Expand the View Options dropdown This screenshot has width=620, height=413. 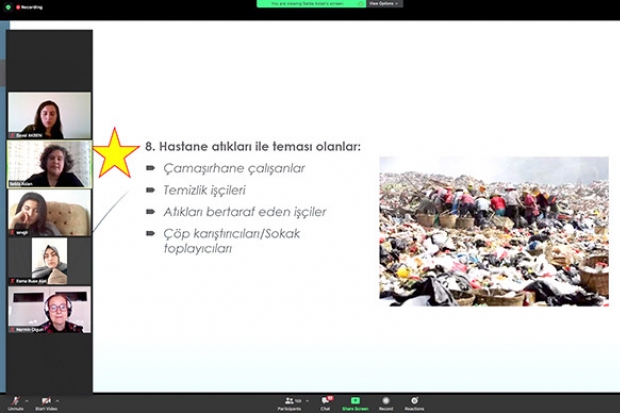click(385, 4)
